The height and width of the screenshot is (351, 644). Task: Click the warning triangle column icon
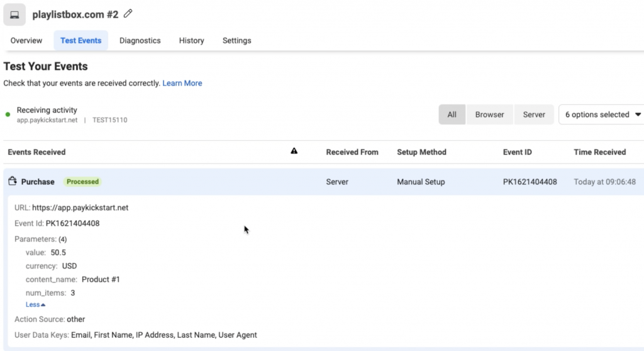294,152
